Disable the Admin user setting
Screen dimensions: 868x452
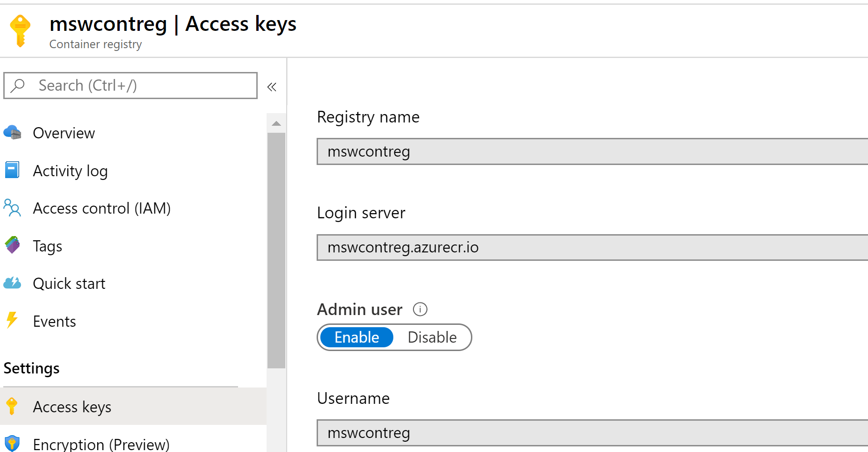pyautogui.click(x=432, y=337)
